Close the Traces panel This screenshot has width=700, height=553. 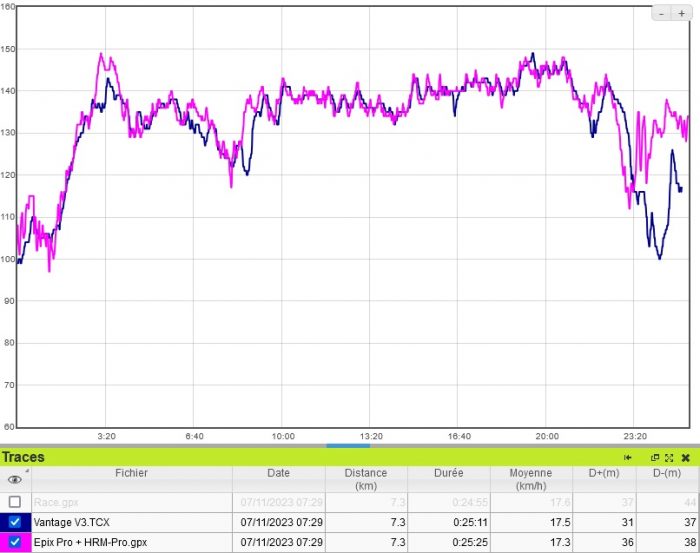pyautogui.click(x=685, y=457)
